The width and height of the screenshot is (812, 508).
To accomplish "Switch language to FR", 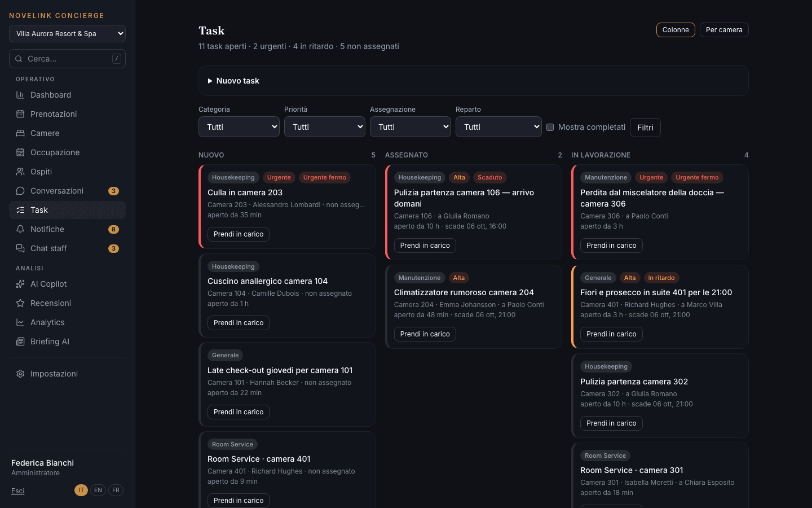I will [x=116, y=490].
